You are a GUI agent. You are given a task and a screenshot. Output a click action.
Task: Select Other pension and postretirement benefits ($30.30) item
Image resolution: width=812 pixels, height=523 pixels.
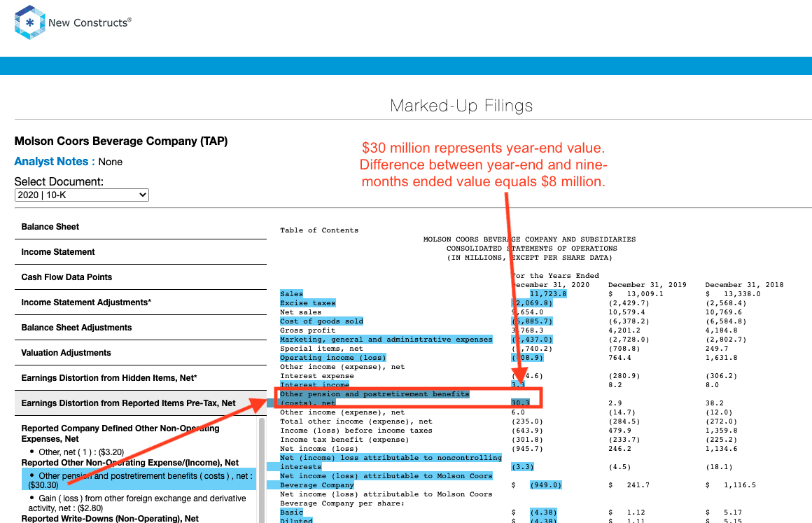(x=139, y=480)
